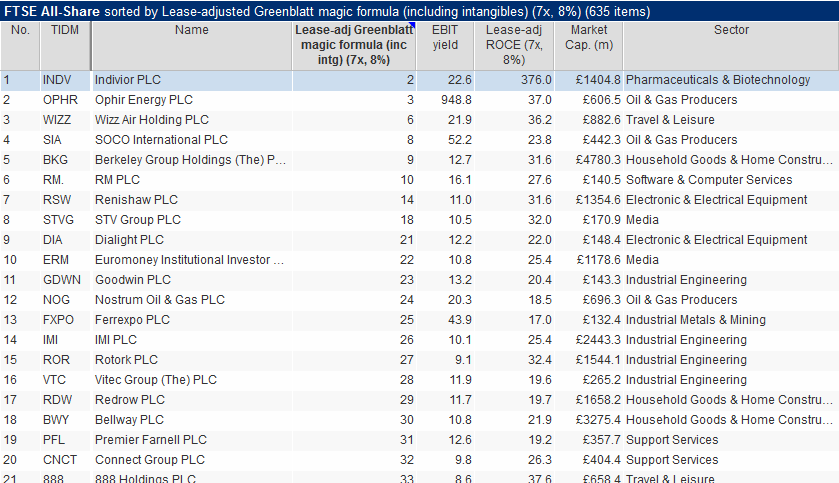Image resolution: width=839 pixels, height=483 pixels.
Task: Click the TIDM column header
Action: (65, 45)
